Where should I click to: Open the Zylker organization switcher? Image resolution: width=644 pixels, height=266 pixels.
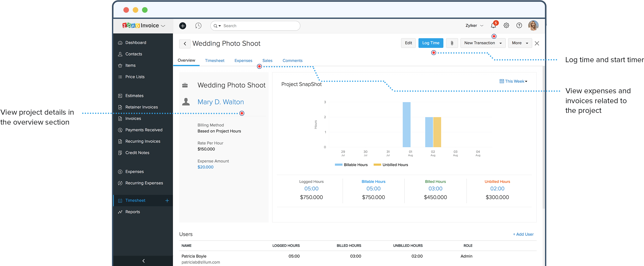[x=474, y=25]
